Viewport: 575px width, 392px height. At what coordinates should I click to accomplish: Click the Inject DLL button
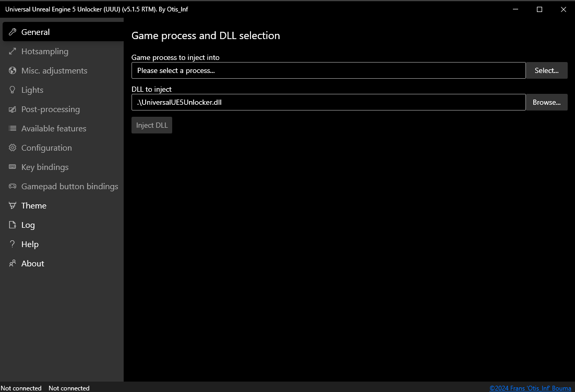(x=152, y=125)
